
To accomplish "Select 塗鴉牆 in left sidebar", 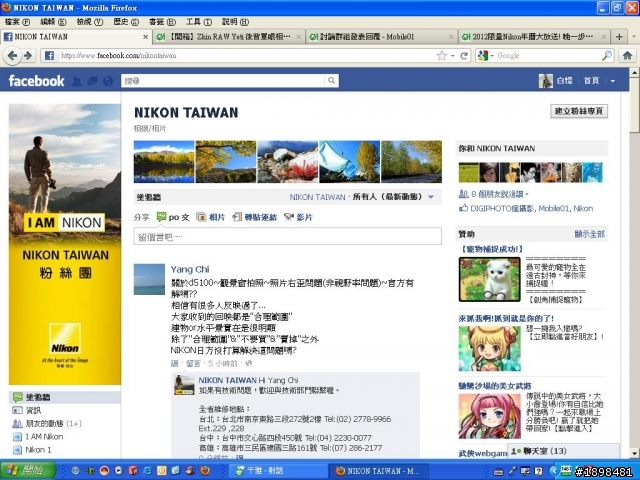I will pos(64,397).
